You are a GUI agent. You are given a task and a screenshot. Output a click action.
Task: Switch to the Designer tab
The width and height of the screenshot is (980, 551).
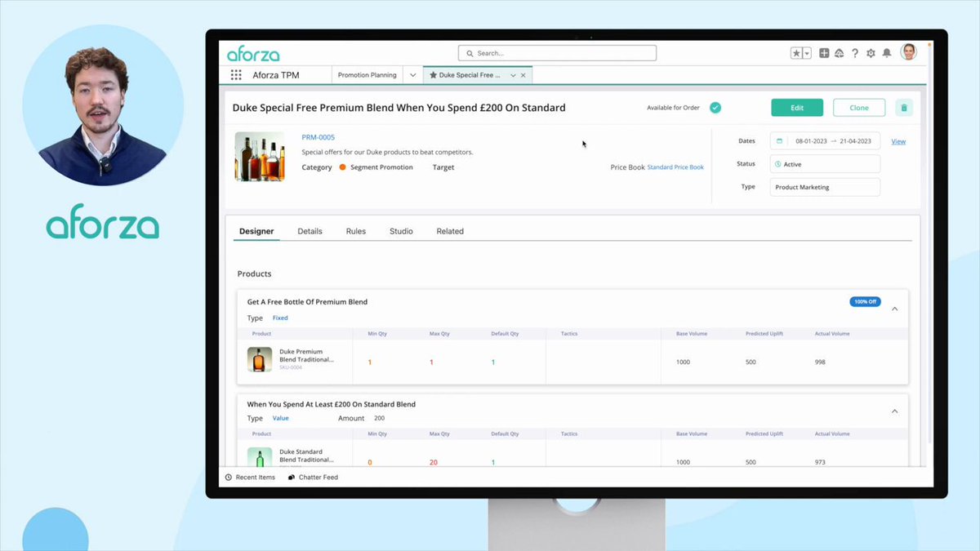[x=256, y=231]
